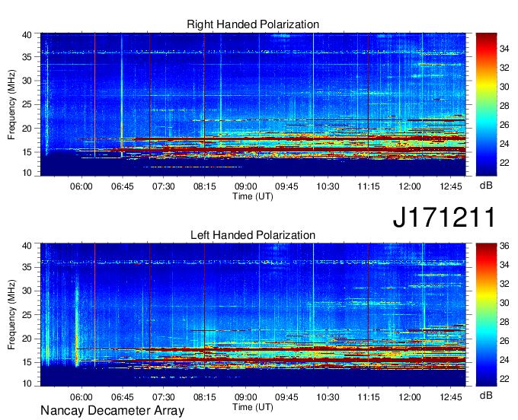518x420 pixels.
Task: Click the 22 value on the top color bar
Action: tap(504, 163)
